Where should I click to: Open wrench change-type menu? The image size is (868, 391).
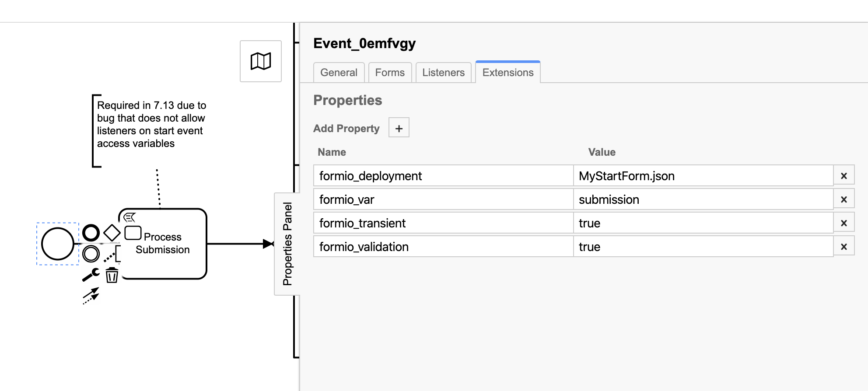91,275
